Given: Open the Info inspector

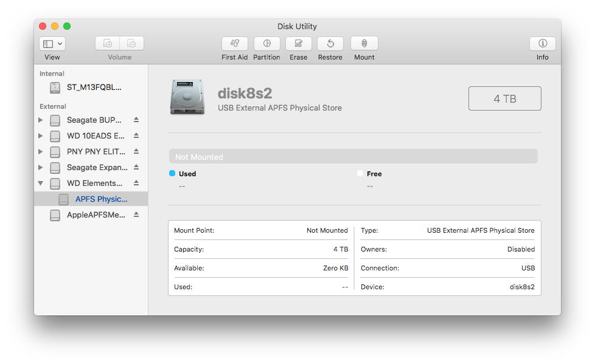Looking at the screenshot, I should 542,44.
